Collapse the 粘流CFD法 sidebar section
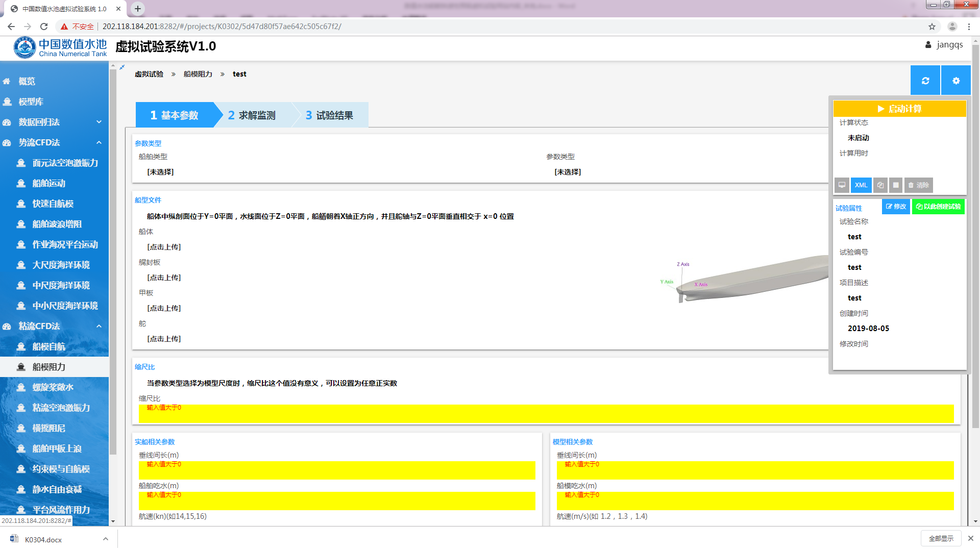The height and width of the screenshot is (551, 980). [x=99, y=326]
